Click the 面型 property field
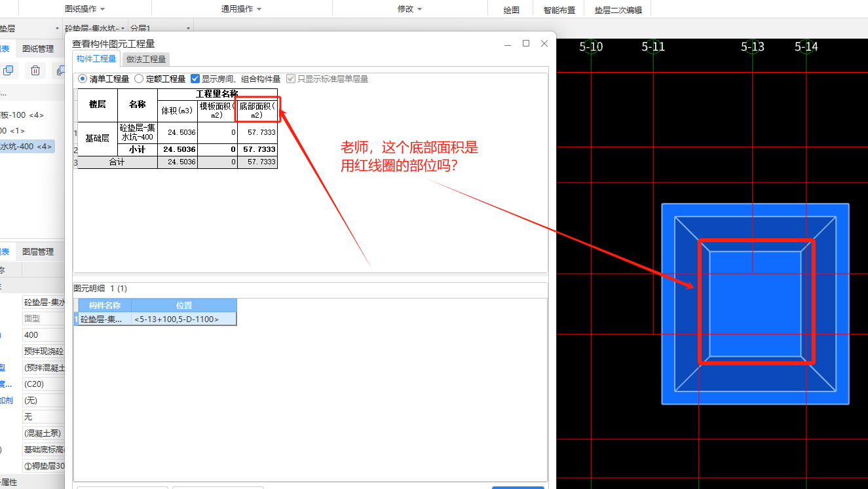Viewport: 868px width, 489px height. [43, 318]
